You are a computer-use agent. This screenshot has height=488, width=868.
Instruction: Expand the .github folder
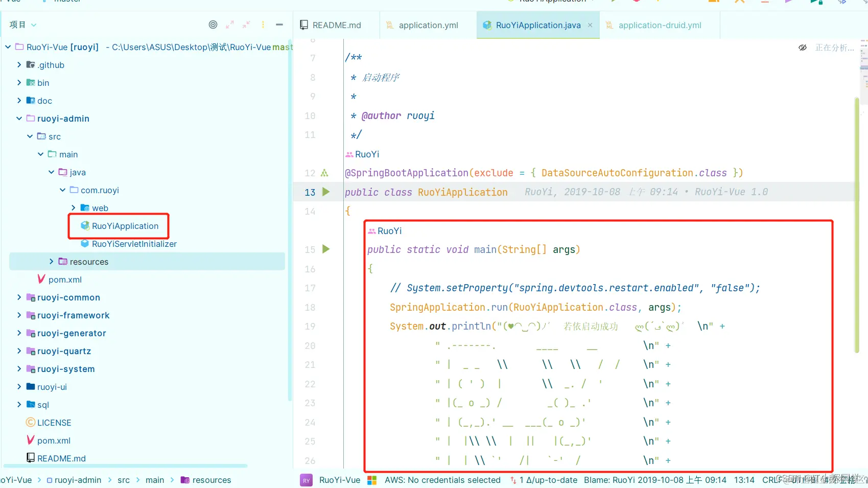[x=19, y=65]
